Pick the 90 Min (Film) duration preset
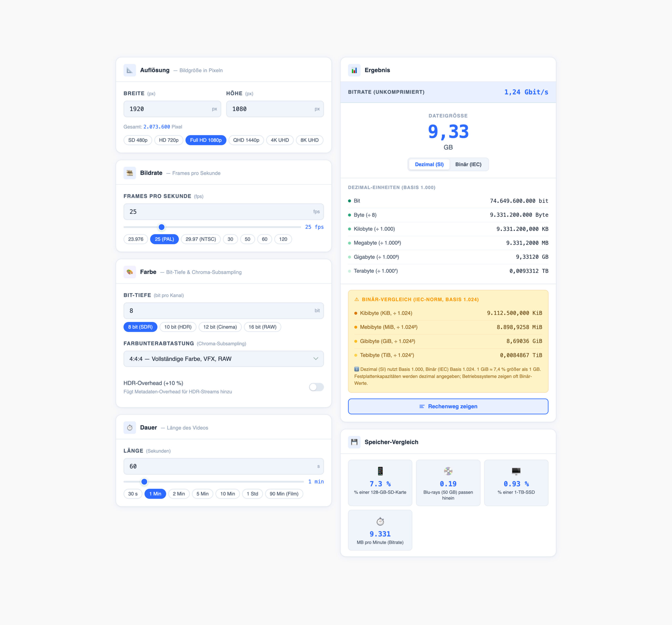The height and width of the screenshot is (625, 672). tap(283, 494)
